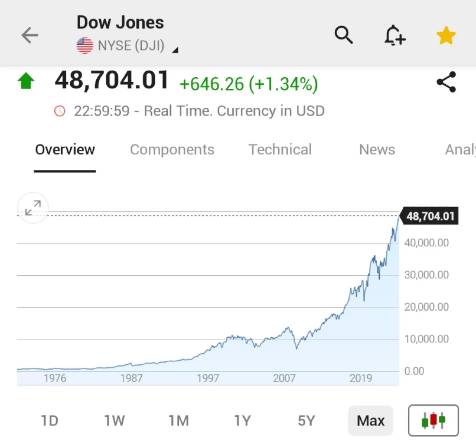Select the 1Y chart period
Screen dimensions: 476x448
242,421
